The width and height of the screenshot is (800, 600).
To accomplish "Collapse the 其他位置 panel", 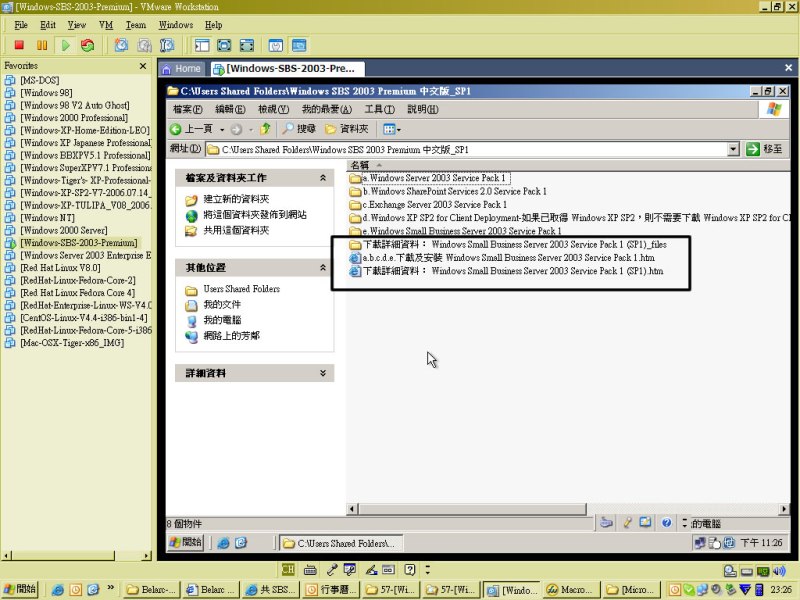I will point(322,268).
